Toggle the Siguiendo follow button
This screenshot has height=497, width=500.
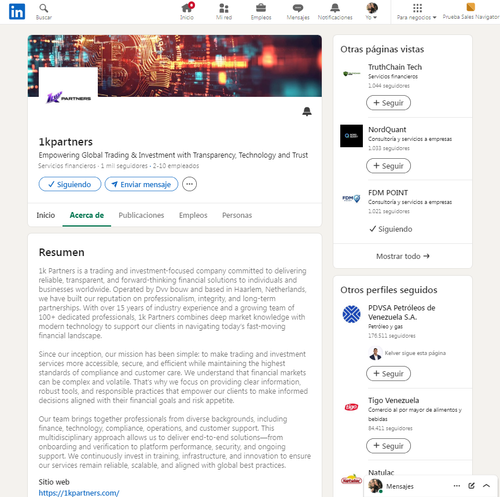(x=70, y=184)
